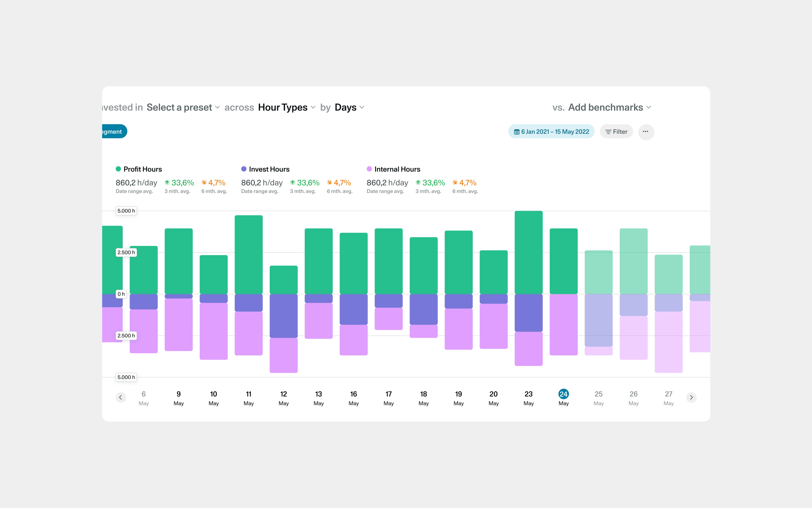Click highlighted 24 May date marker
The image size is (812, 508).
[x=564, y=394]
